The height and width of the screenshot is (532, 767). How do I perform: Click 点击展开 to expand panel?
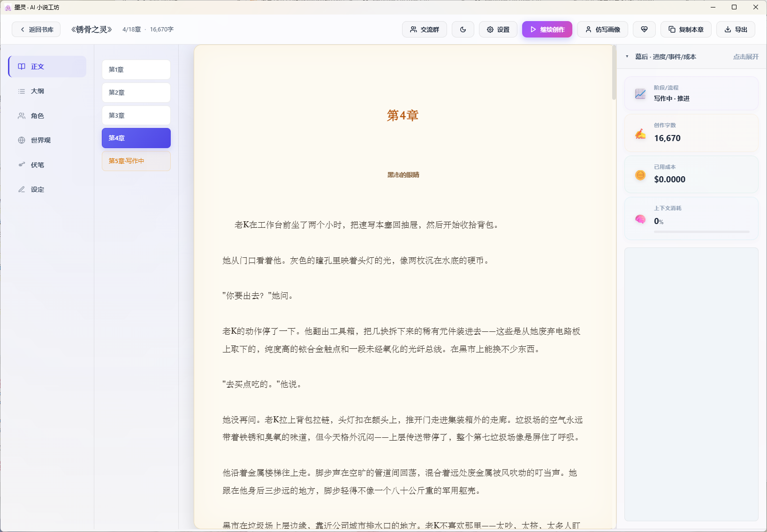(x=746, y=57)
